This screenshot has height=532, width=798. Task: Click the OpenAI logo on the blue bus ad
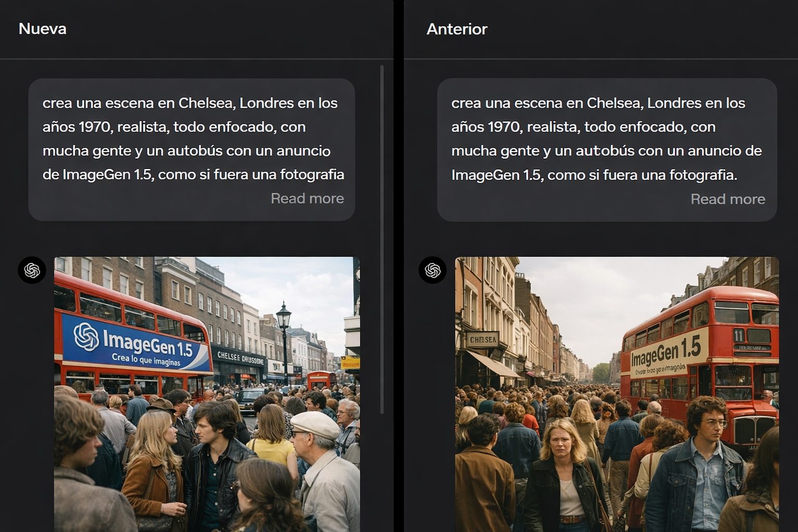click(x=86, y=336)
